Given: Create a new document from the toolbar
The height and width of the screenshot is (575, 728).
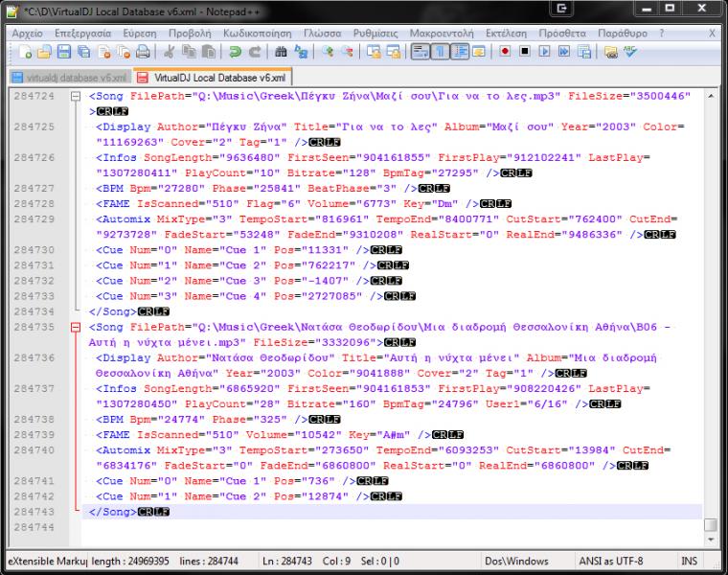Looking at the screenshot, I should tap(26, 52).
